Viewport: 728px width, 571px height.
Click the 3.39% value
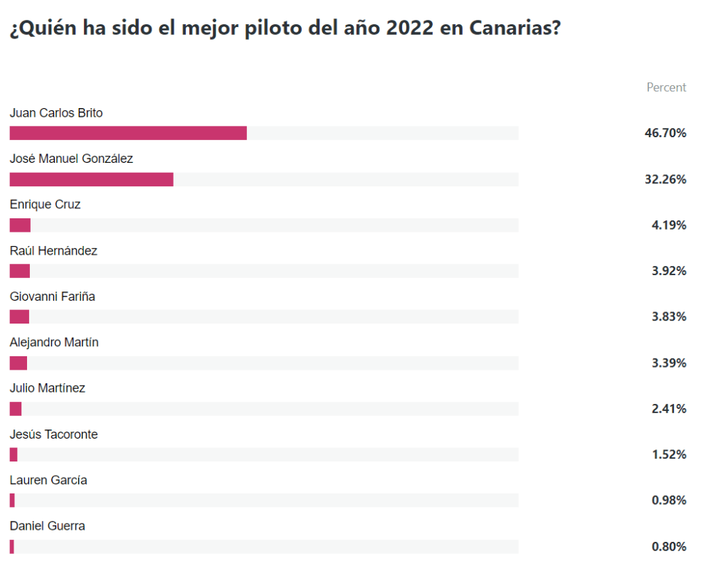[x=669, y=363]
